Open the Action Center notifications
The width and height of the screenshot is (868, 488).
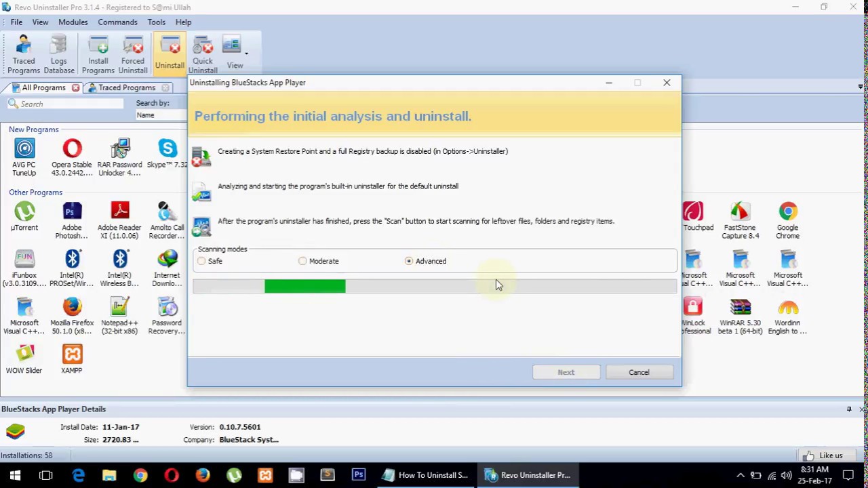pyautogui.click(x=848, y=475)
